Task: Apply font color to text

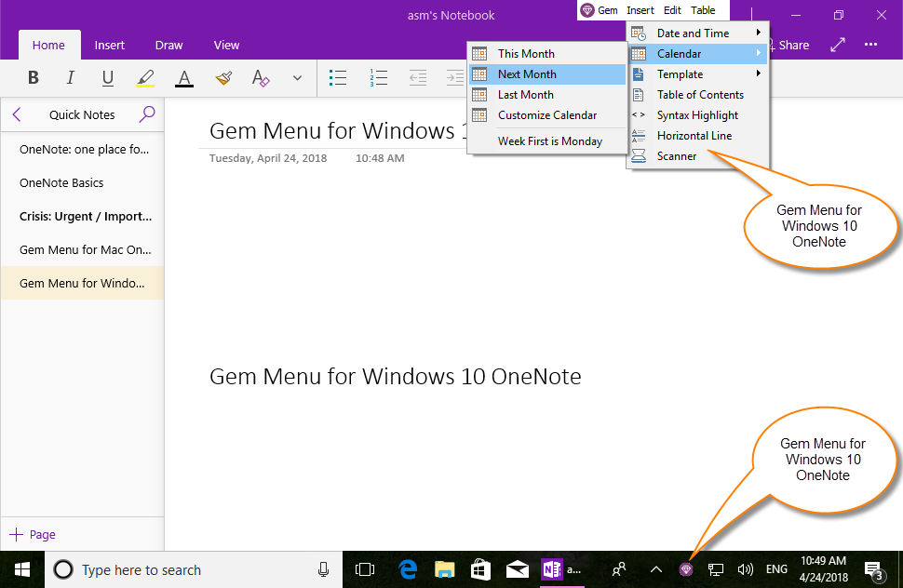Action: (183, 77)
